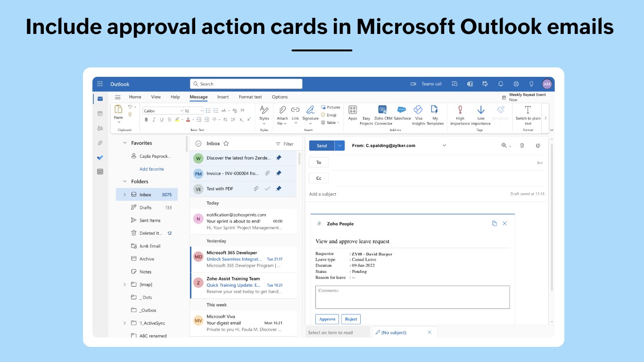The height and width of the screenshot is (362, 644).
Task: Open the Calendar module in the left rail
Action: coord(100,114)
